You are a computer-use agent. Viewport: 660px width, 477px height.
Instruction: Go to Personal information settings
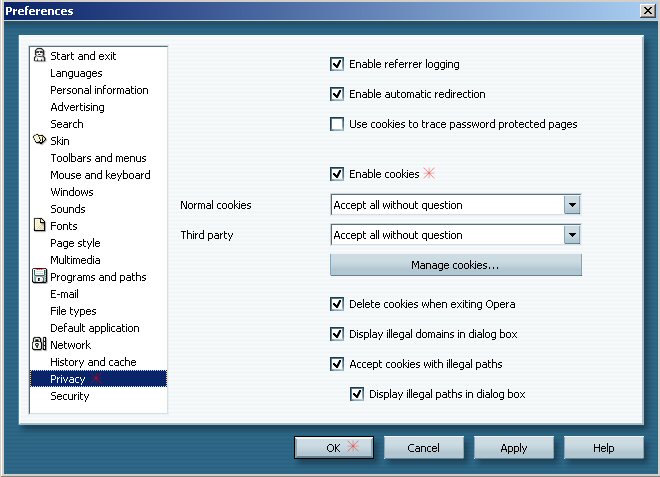point(99,90)
